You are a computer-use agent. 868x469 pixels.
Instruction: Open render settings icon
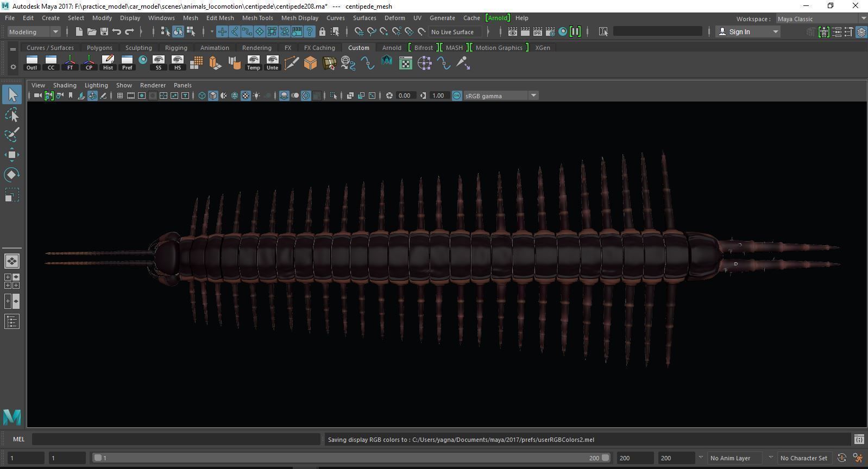tap(550, 31)
